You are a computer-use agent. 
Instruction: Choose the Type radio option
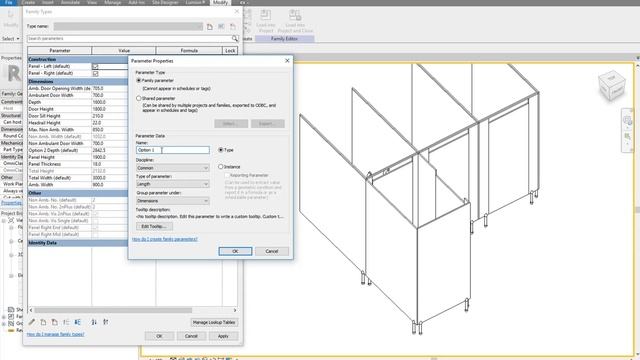pyautogui.click(x=221, y=150)
